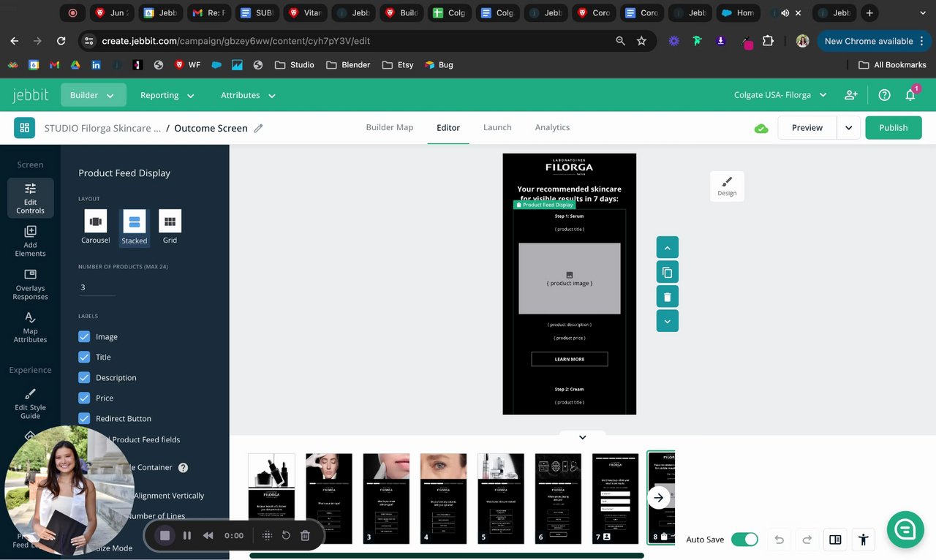Open Map Attributes sidebar panel
The width and height of the screenshot is (936, 560).
30,327
